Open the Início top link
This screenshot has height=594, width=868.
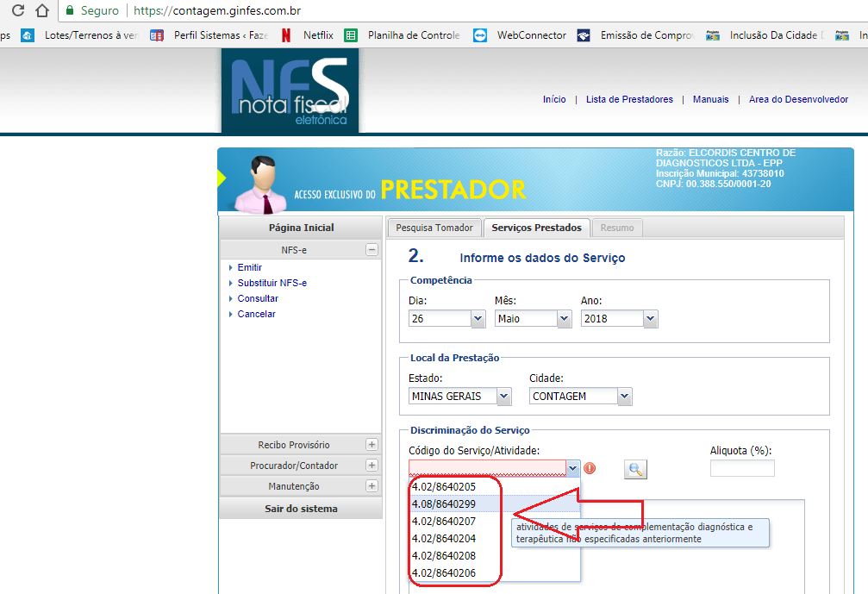pyautogui.click(x=554, y=99)
